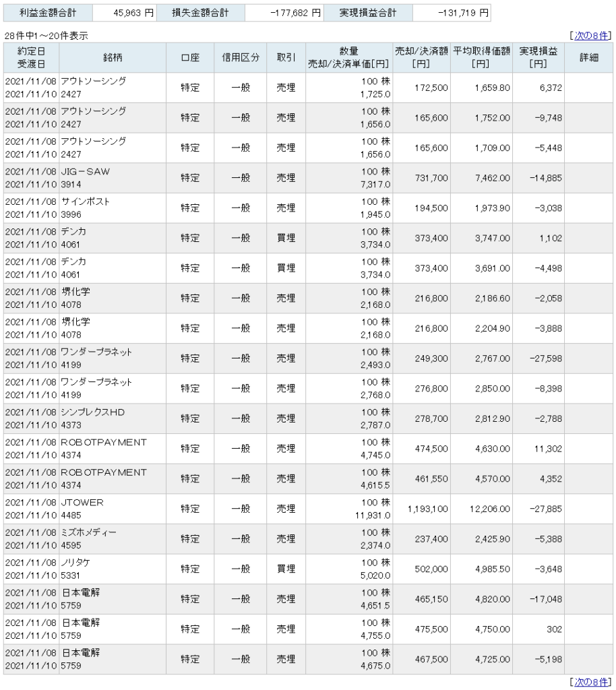The width and height of the screenshot is (616, 690).
Task: Click the 損失金額合計 label
Action: (201, 13)
